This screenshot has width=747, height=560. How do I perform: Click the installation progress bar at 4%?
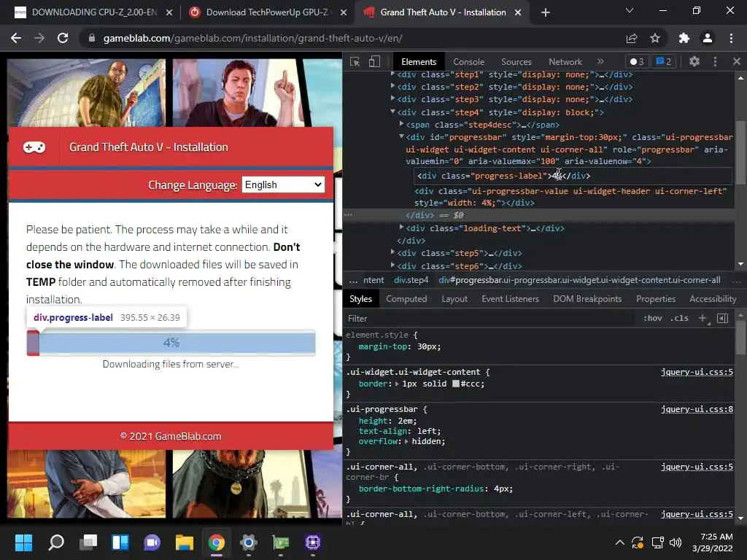pos(171,343)
